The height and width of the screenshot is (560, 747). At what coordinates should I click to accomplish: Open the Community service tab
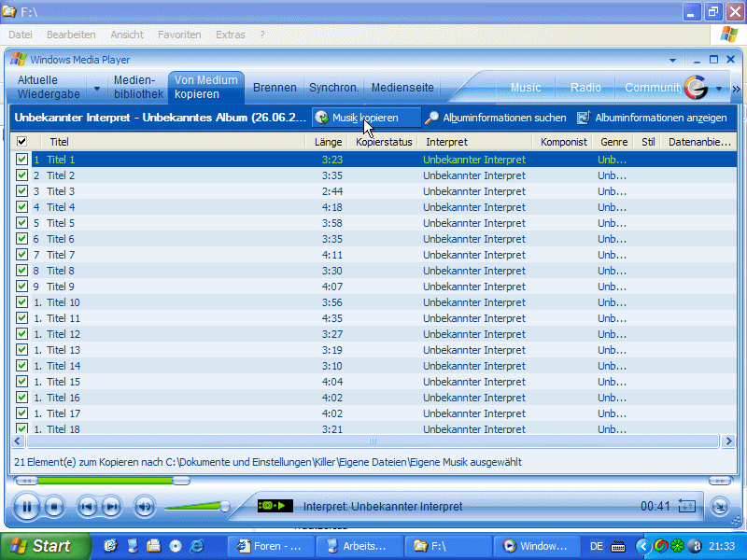click(x=653, y=88)
